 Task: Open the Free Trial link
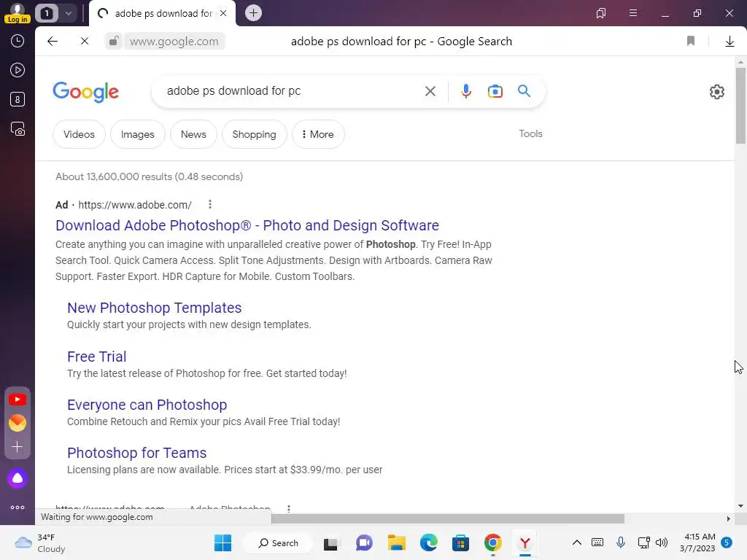coord(97,357)
